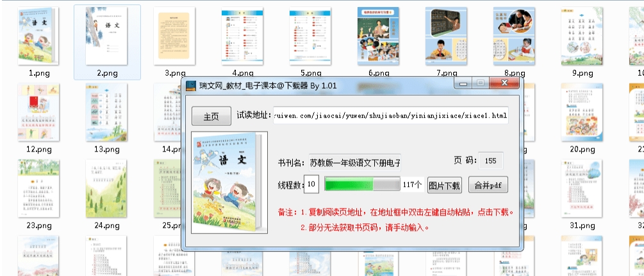The width and height of the screenshot is (644, 276).
Task: Click the 主页 button
Action: coord(211,116)
